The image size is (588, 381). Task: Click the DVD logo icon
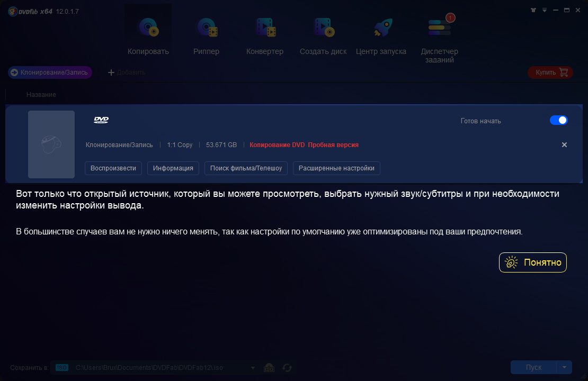pyautogui.click(x=101, y=120)
